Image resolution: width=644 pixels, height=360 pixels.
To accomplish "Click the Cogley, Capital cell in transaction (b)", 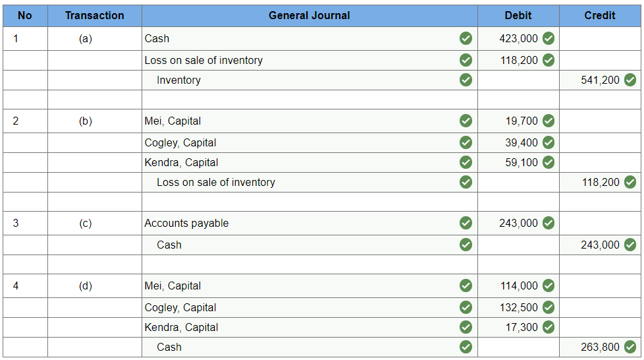I will pyautogui.click(x=309, y=143).
